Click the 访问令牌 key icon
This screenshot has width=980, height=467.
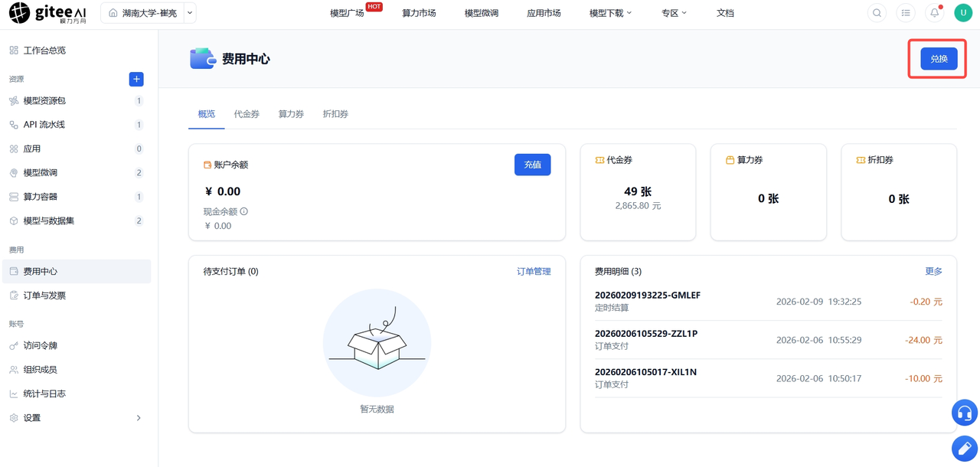pos(14,346)
